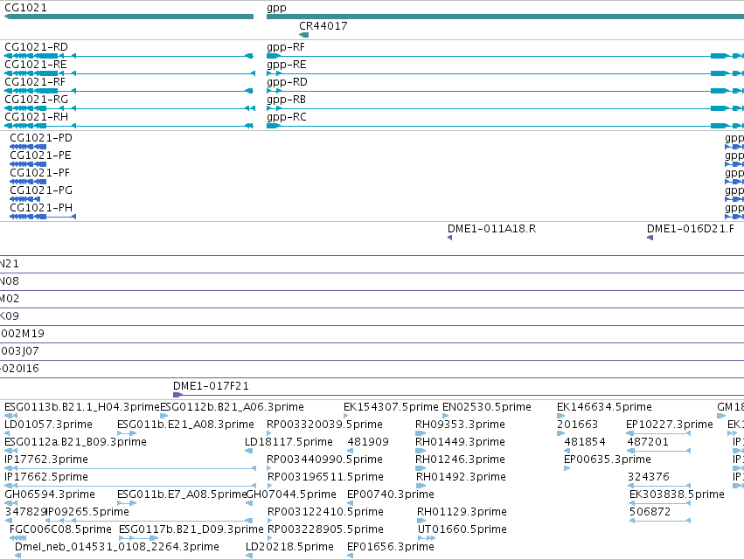
Task: Select EST Dmel_neb_014531_0108_2264.3prime
Action: pyautogui.click(x=117, y=548)
